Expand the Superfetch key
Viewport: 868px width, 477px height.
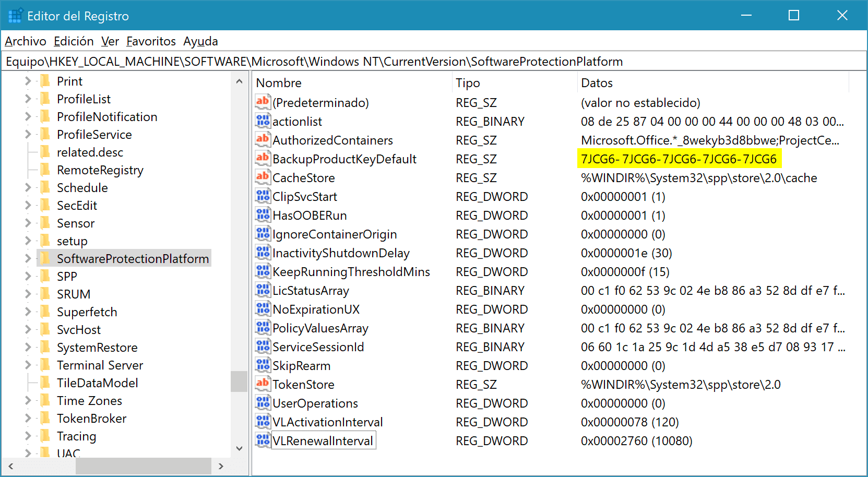point(28,312)
